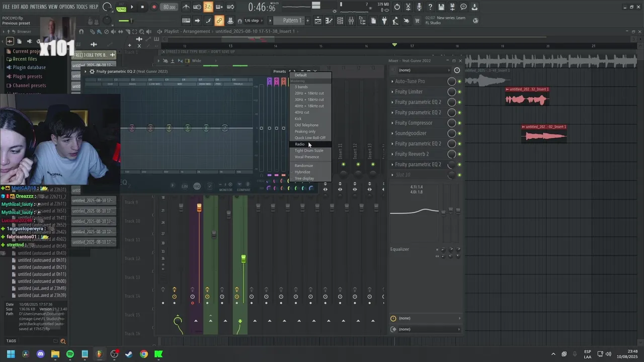
Task: Open Google Chrome from the taskbar
Action: click(x=144, y=354)
